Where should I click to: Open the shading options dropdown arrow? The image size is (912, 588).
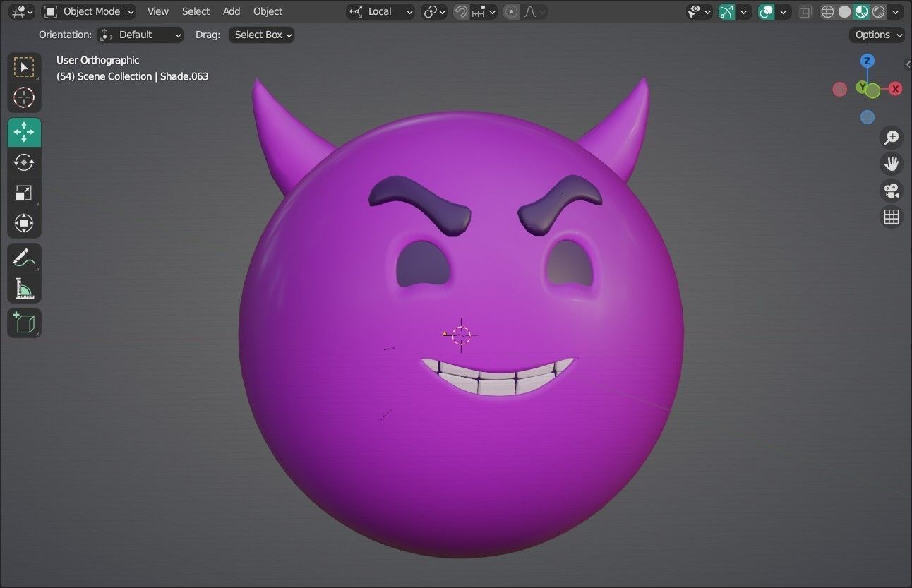click(896, 11)
